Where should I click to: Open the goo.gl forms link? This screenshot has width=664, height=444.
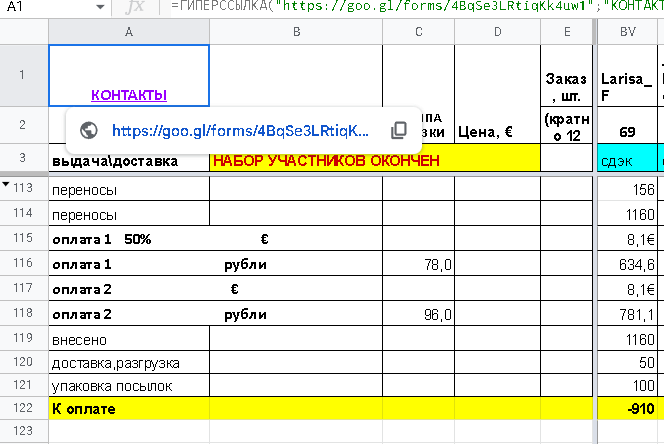point(240,130)
